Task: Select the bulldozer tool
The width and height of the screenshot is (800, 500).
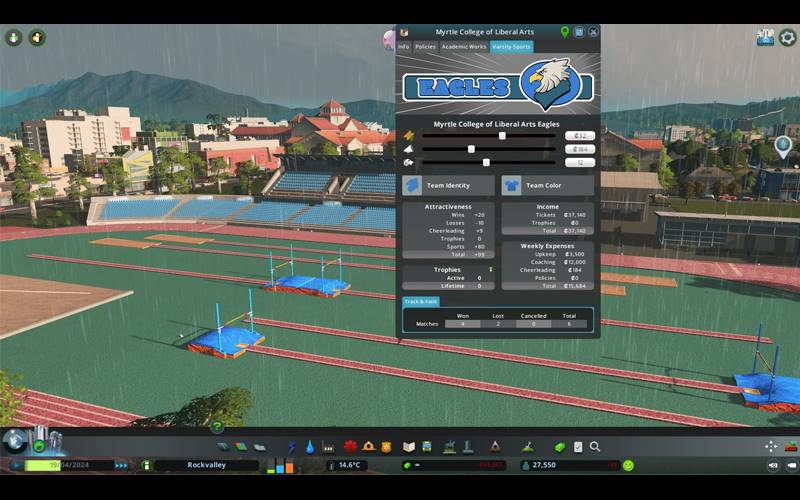Action: [x=790, y=446]
